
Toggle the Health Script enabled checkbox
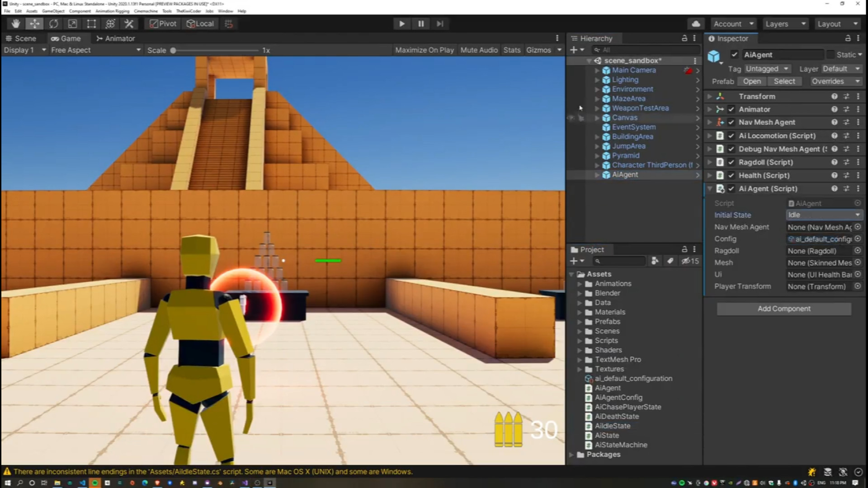point(731,175)
